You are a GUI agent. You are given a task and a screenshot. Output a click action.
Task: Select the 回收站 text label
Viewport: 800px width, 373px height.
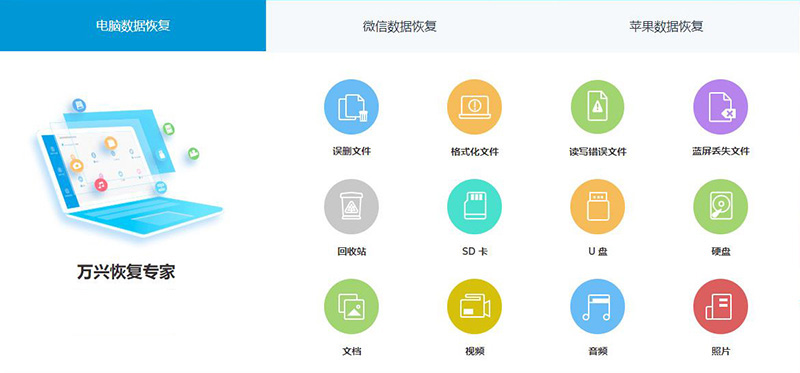pyautogui.click(x=352, y=251)
